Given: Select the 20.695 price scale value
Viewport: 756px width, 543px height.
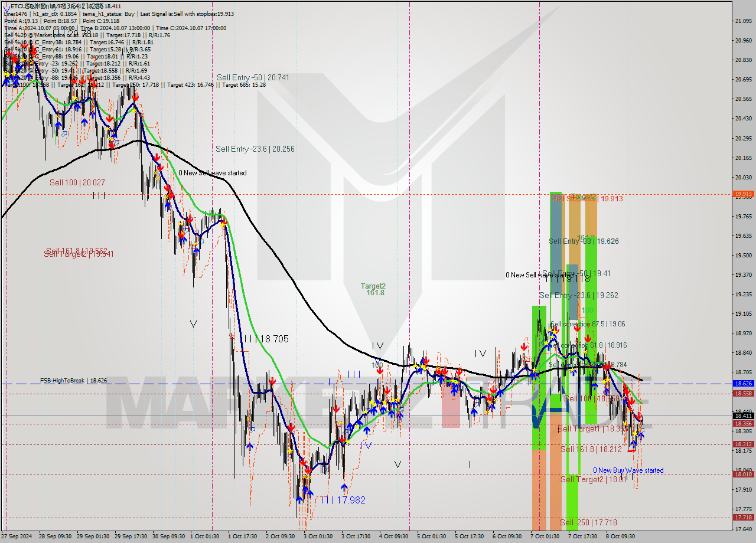Looking at the screenshot, I should [744, 80].
